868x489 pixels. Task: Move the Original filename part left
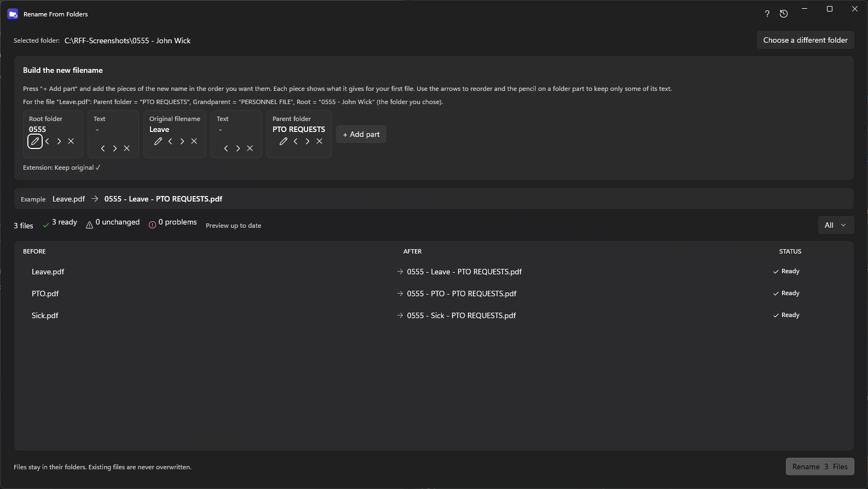tap(171, 141)
